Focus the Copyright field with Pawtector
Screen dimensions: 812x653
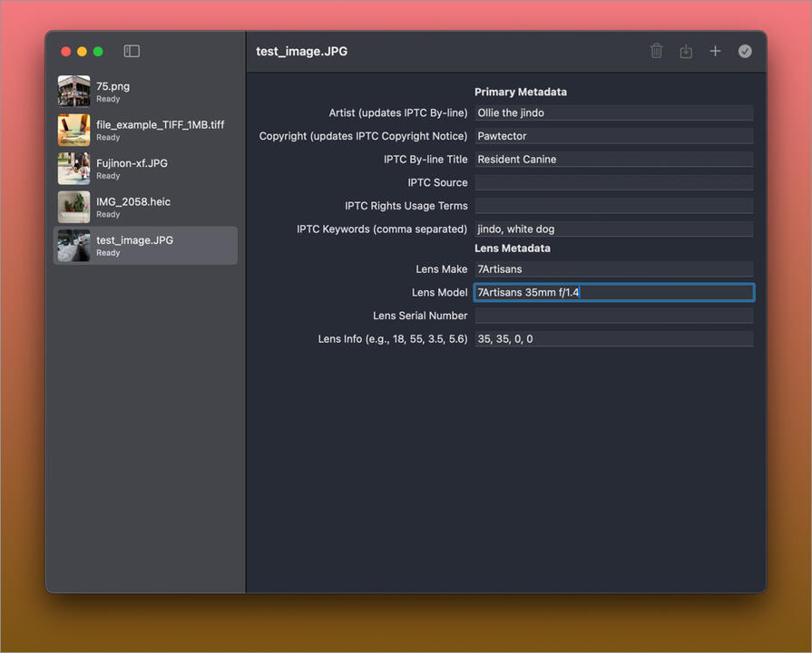pyautogui.click(x=613, y=136)
